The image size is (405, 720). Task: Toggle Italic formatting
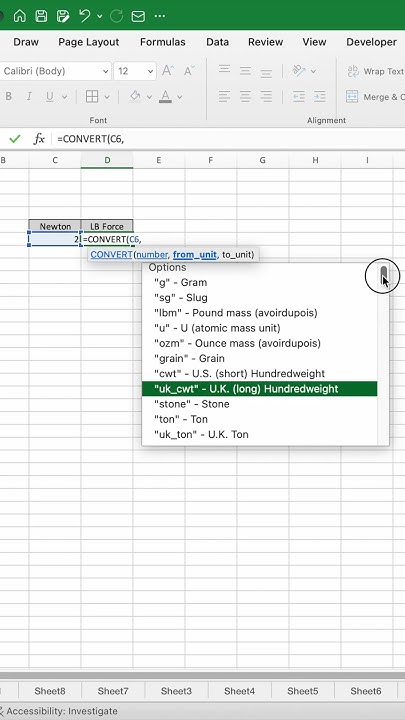(x=29, y=96)
